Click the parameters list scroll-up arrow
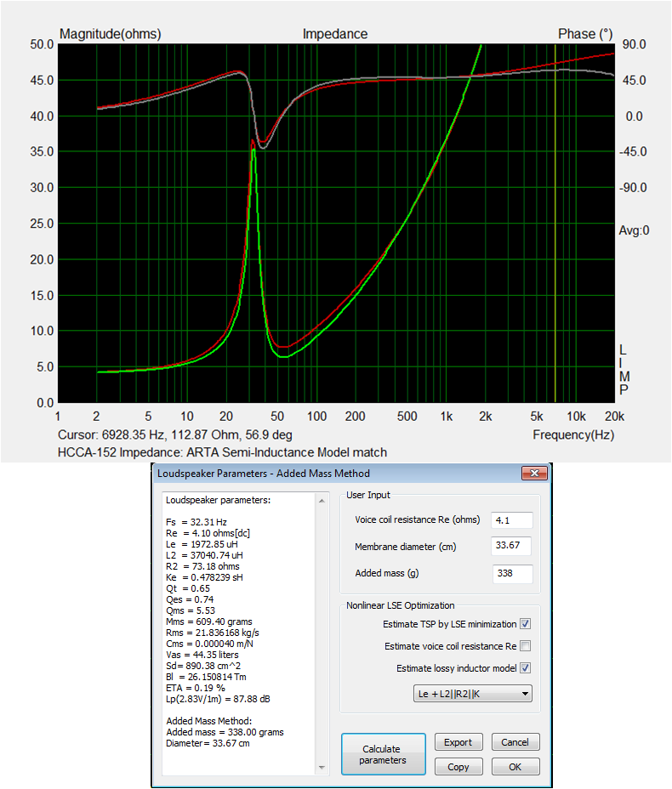The height and width of the screenshot is (789, 672). [x=322, y=501]
